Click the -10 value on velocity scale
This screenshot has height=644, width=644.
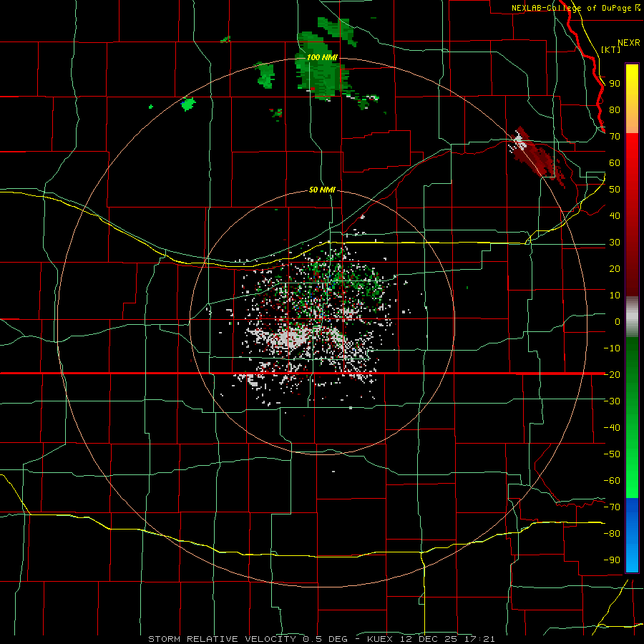[x=612, y=348]
